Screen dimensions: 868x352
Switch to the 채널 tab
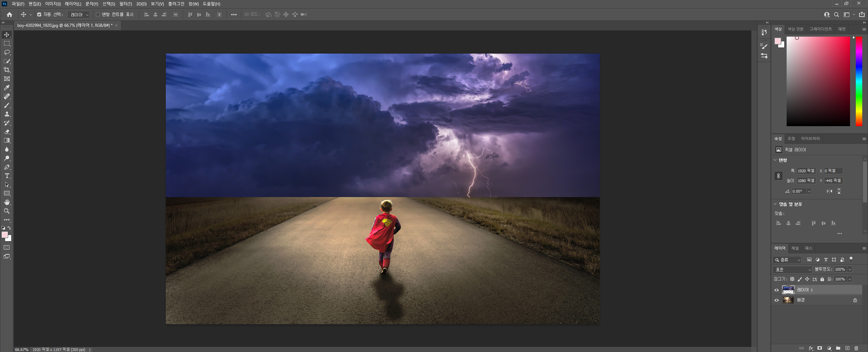pos(795,248)
